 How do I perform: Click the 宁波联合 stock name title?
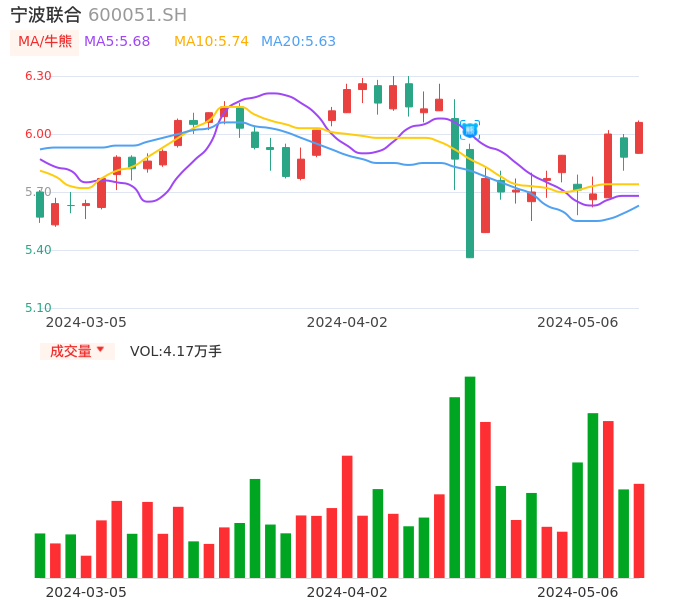46,15
